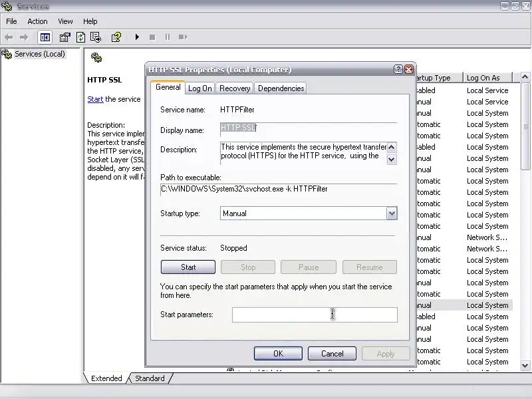Switch to the Recovery tab

point(235,88)
